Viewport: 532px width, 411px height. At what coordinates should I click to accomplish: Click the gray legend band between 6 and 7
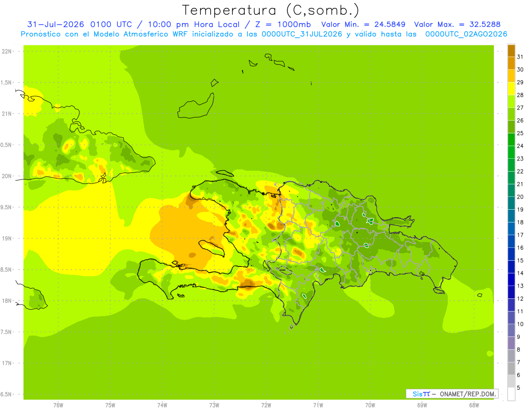pos(511,368)
